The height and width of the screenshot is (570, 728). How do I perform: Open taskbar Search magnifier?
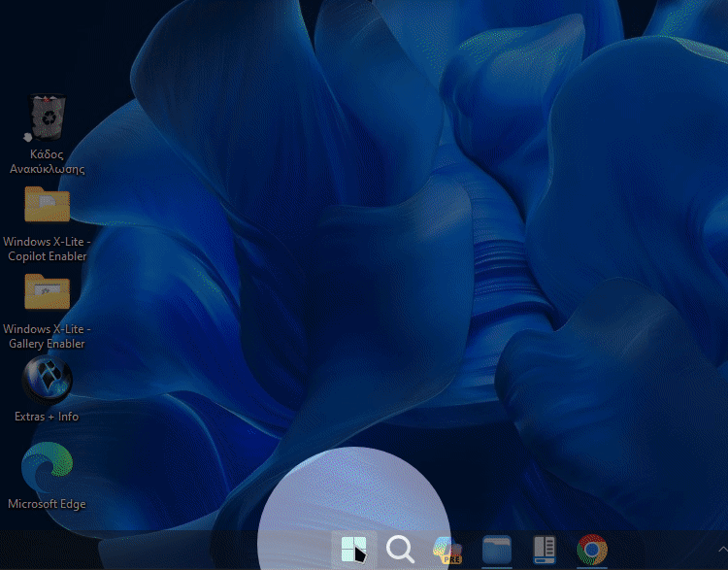point(400,550)
